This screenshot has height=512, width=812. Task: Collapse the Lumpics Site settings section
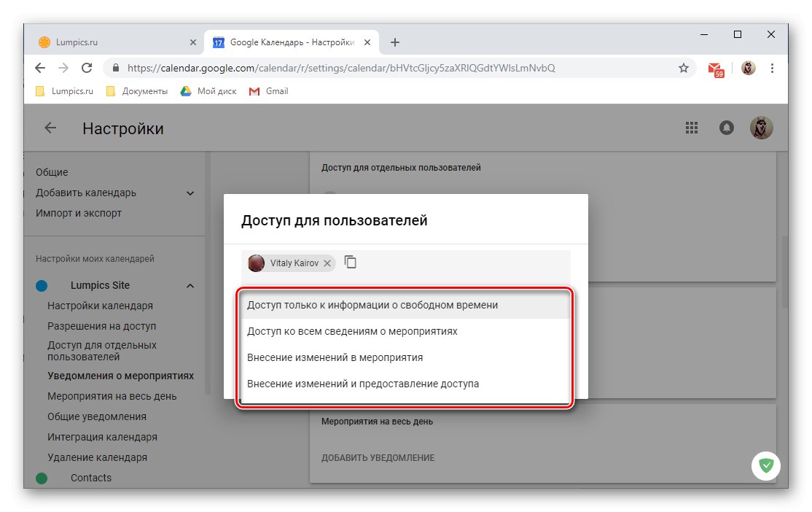pos(190,285)
